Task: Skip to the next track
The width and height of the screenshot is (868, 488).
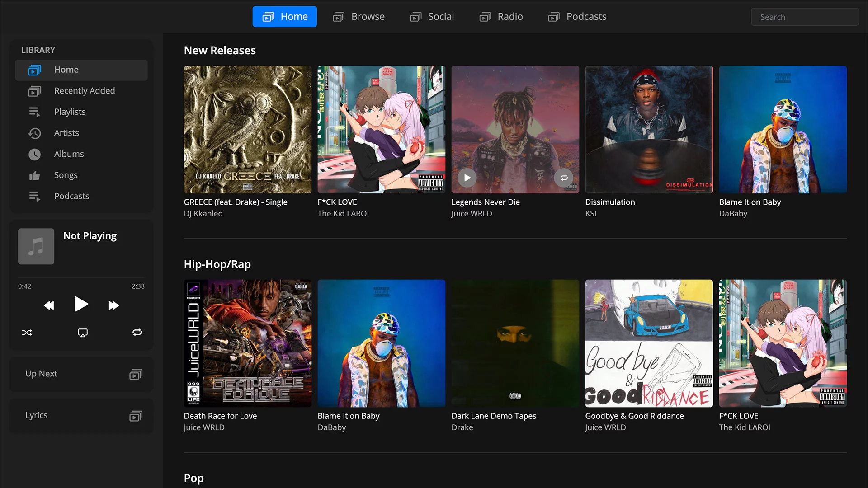Action: click(x=113, y=305)
